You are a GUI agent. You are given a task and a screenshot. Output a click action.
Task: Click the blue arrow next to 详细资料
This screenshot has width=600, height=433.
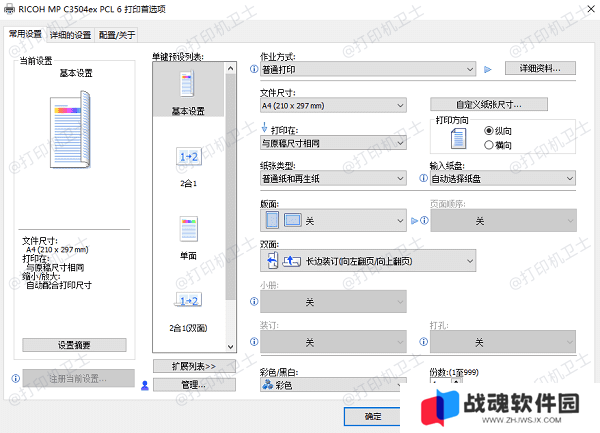[x=488, y=69]
